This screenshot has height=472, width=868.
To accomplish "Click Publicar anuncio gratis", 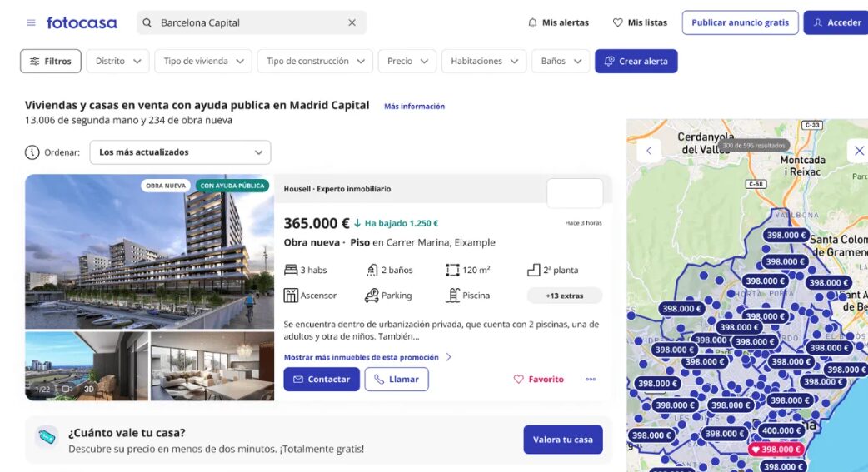I will [740, 22].
